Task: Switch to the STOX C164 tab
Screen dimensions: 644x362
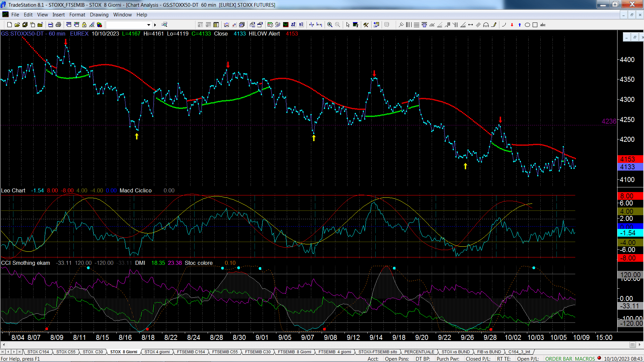Action: 38,352
